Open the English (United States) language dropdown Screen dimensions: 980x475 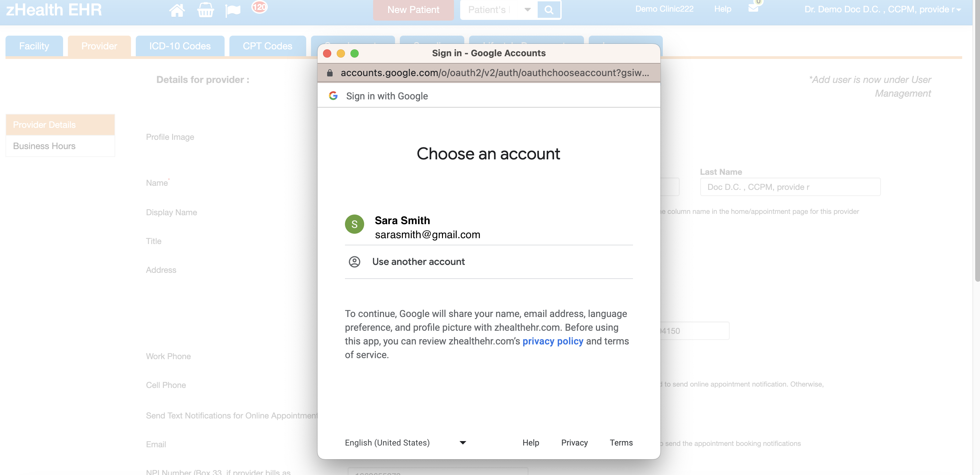coord(406,443)
